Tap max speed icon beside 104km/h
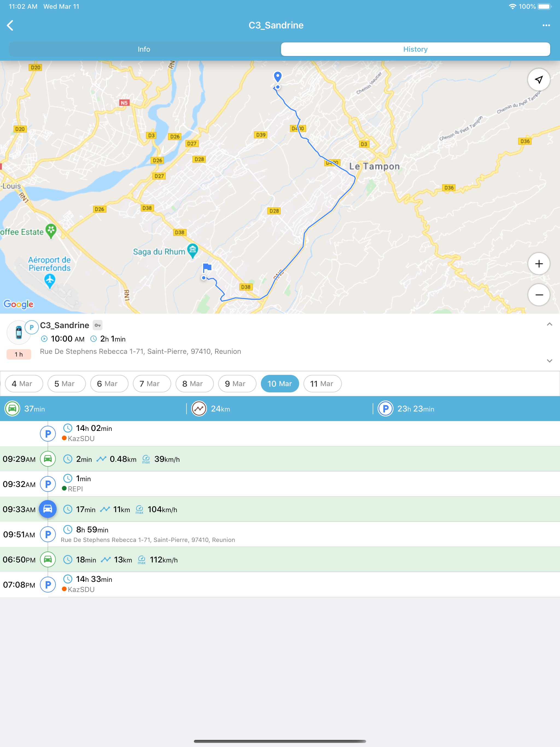The image size is (560, 747). [139, 510]
